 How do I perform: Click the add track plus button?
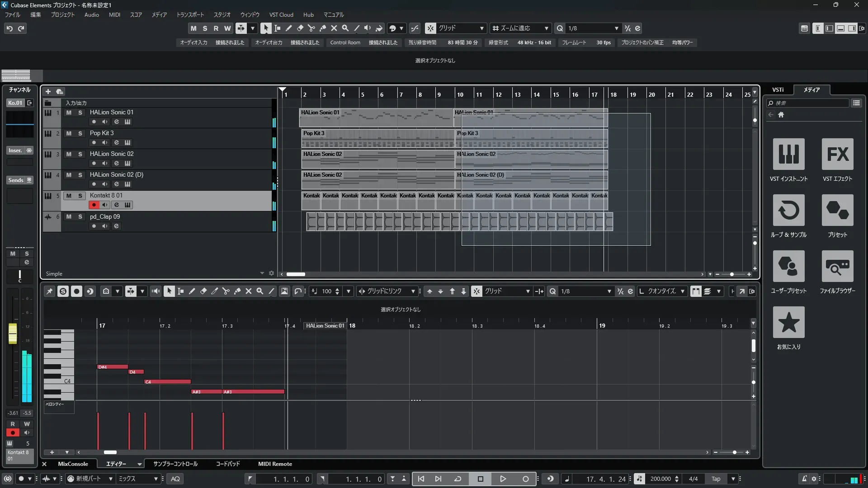pos(48,91)
